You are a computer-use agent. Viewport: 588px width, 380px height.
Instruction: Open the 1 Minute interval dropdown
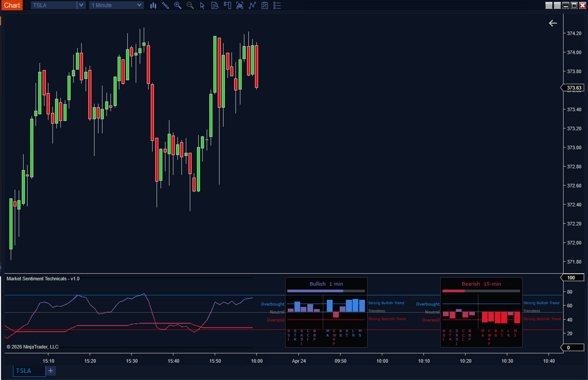coord(116,5)
